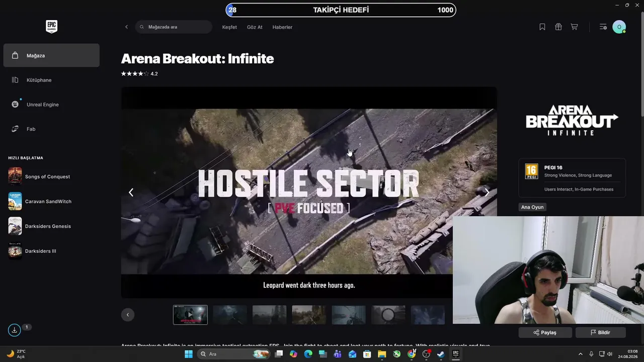The image size is (644, 362).
Task: Click the Ana Oyun tag
Action: 532,207
